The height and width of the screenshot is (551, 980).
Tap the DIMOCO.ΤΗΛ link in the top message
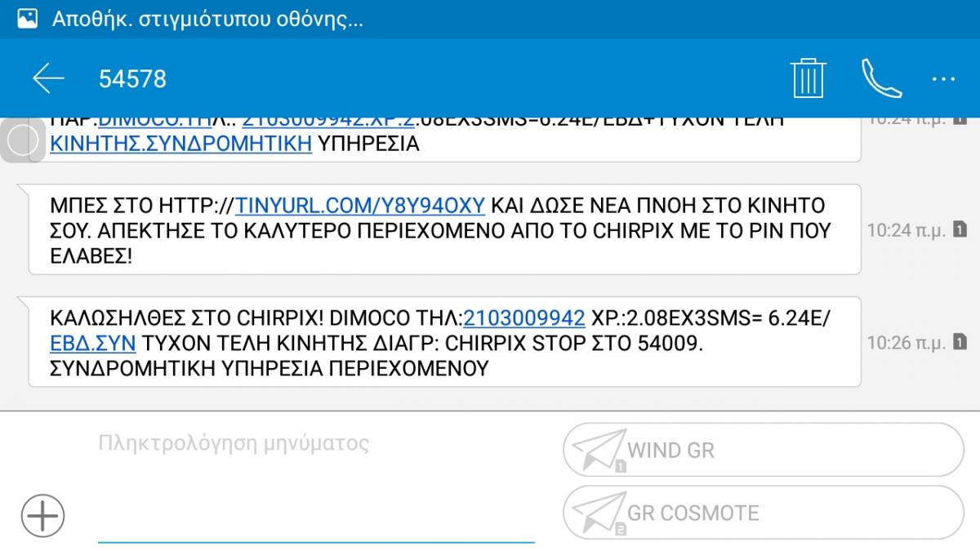[x=155, y=120]
